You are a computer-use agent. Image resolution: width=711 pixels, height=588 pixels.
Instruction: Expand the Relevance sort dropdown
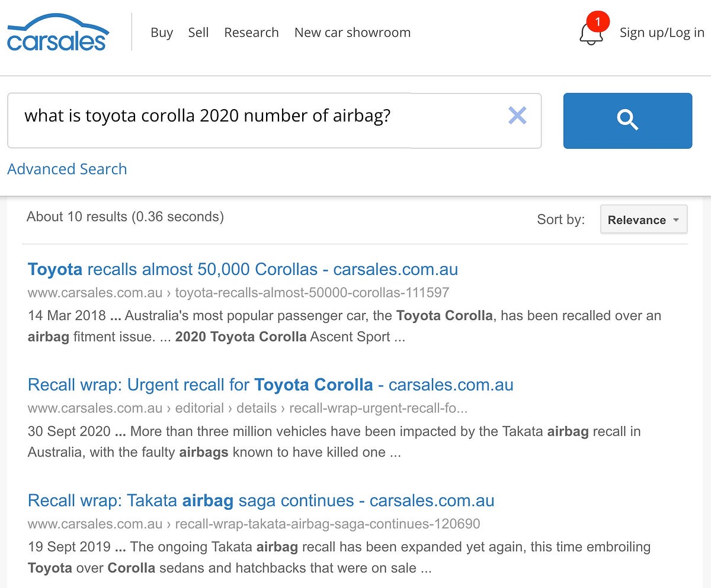coord(643,219)
